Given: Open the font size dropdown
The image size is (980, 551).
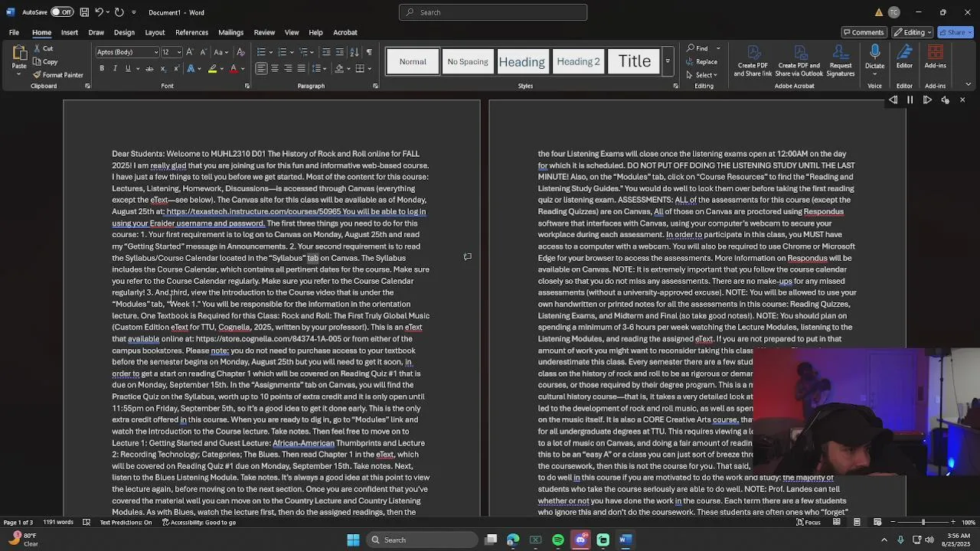Looking at the screenshot, I should click(179, 52).
